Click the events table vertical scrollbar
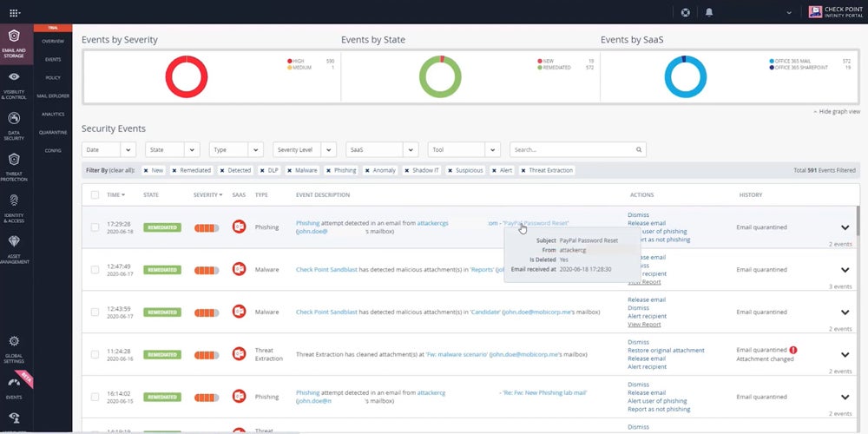868x434 pixels. 858,220
